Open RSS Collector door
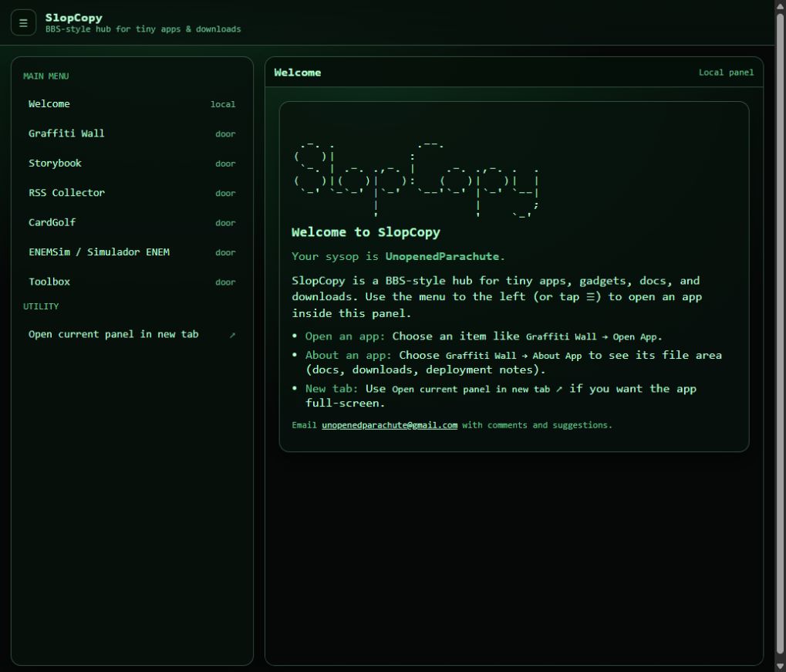Viewport: 786px width, 672px height. tap(132, 193)
